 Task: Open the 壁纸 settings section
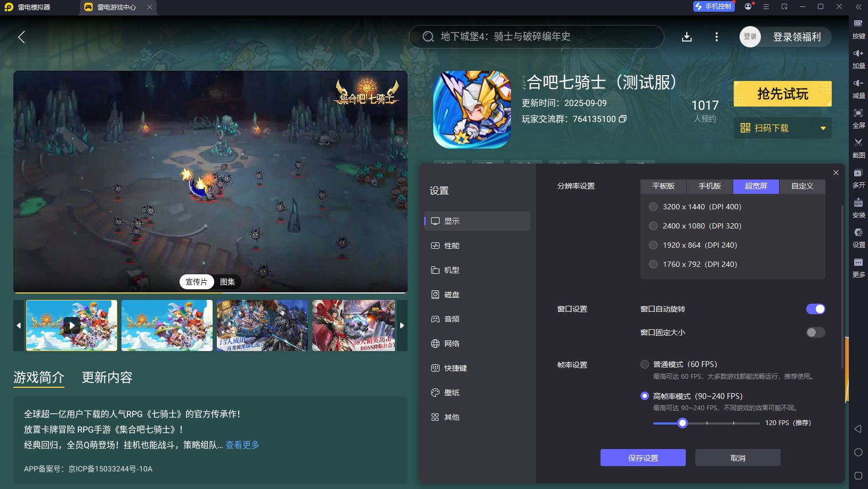(477, 393)
